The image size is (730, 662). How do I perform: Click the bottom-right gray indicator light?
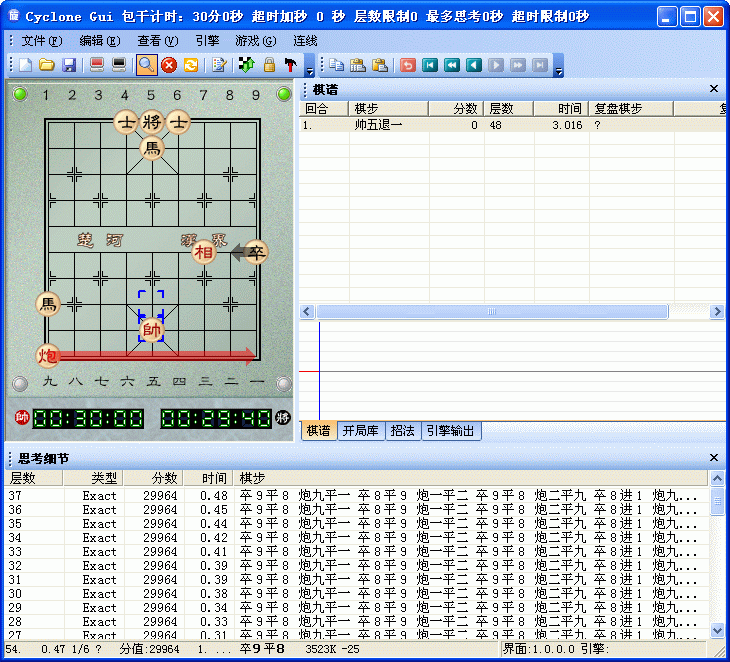click(x=284, y=383)
